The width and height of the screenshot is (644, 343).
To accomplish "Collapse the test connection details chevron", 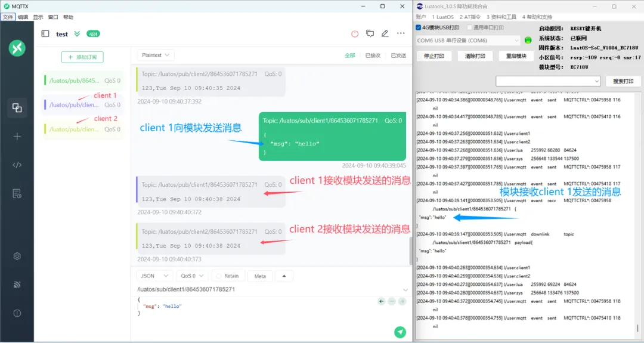I will click(77, 33).
